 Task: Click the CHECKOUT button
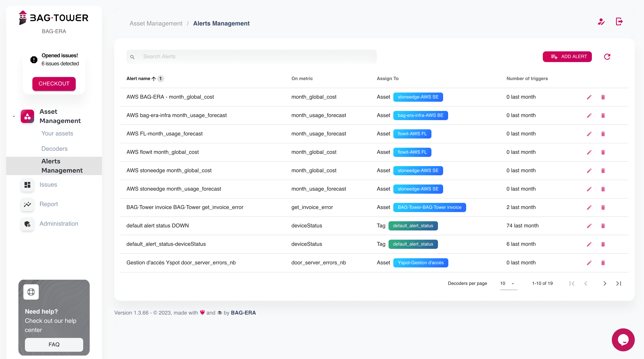tap(54, 84)
